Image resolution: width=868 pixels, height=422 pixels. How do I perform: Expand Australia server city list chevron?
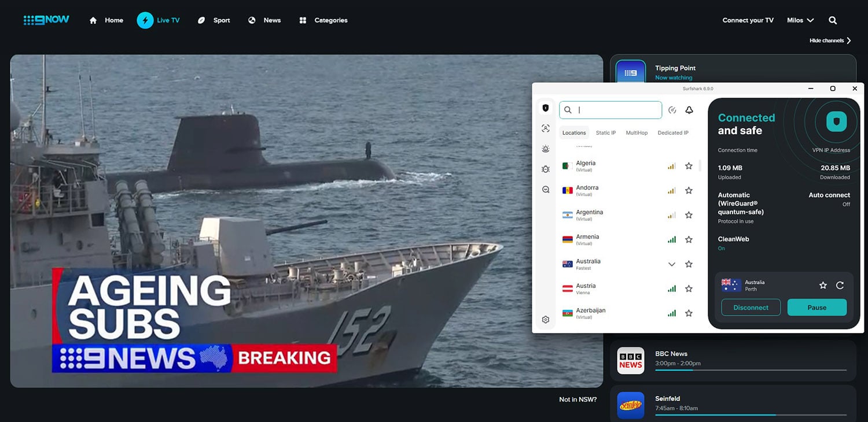point(672,264)
